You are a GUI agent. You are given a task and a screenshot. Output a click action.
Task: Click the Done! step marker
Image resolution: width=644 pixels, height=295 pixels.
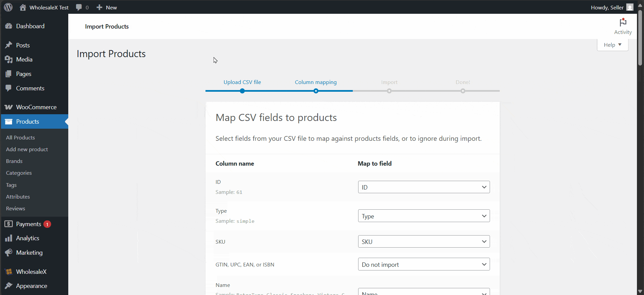[463, 91]
